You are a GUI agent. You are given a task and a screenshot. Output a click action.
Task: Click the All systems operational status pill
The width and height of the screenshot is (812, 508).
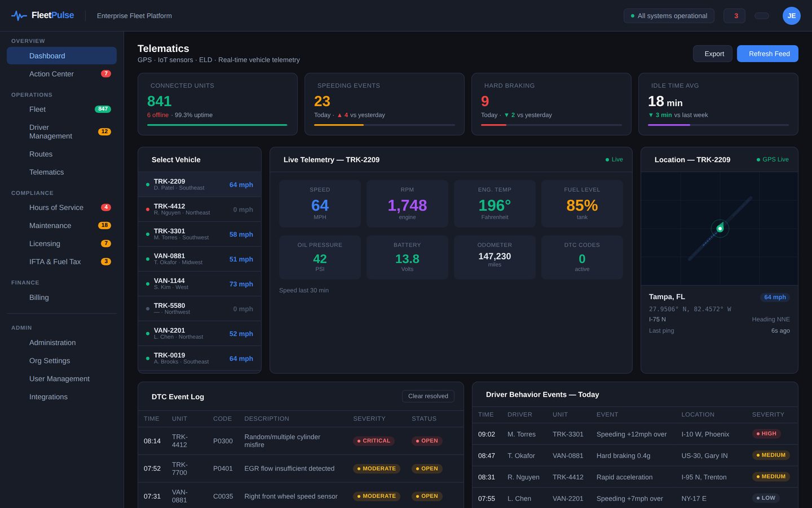(x=669, y=16)
